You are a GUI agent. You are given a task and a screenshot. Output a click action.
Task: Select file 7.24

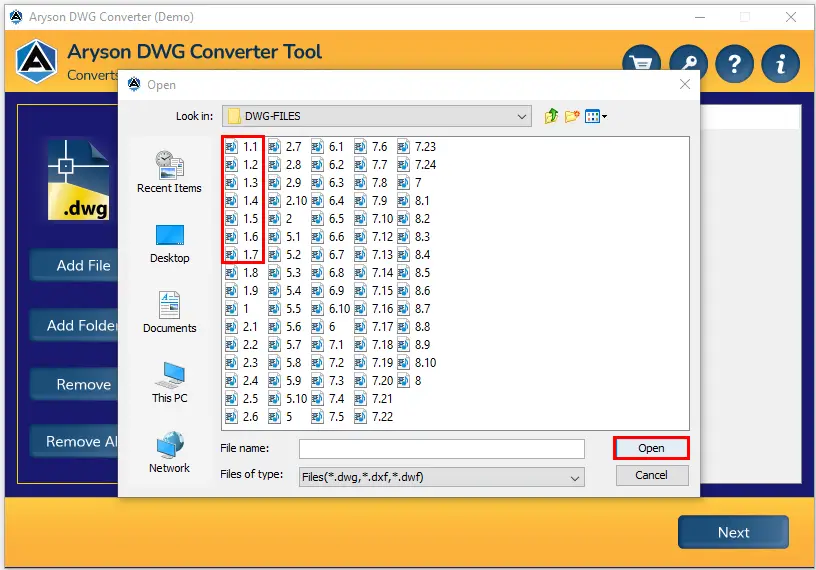(x=417, y=165)
